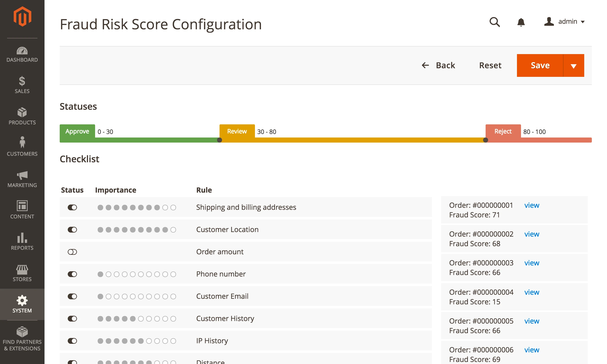Toggle off the Customer Email rule

72,297
